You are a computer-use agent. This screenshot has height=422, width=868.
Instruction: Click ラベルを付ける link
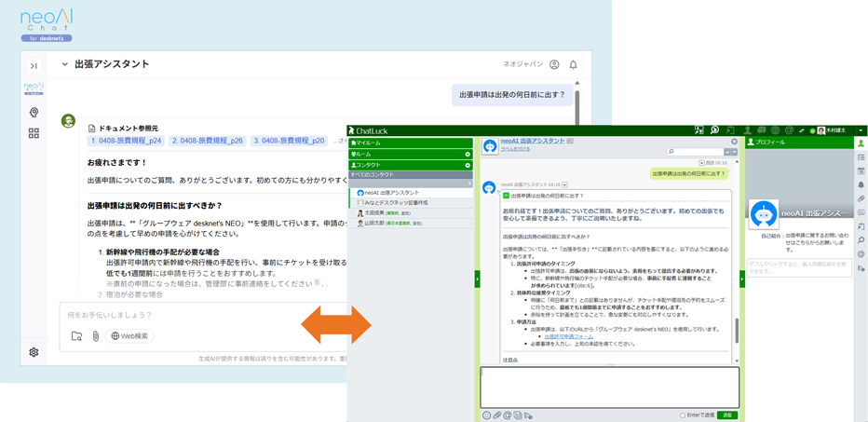(x=515, y=149)
